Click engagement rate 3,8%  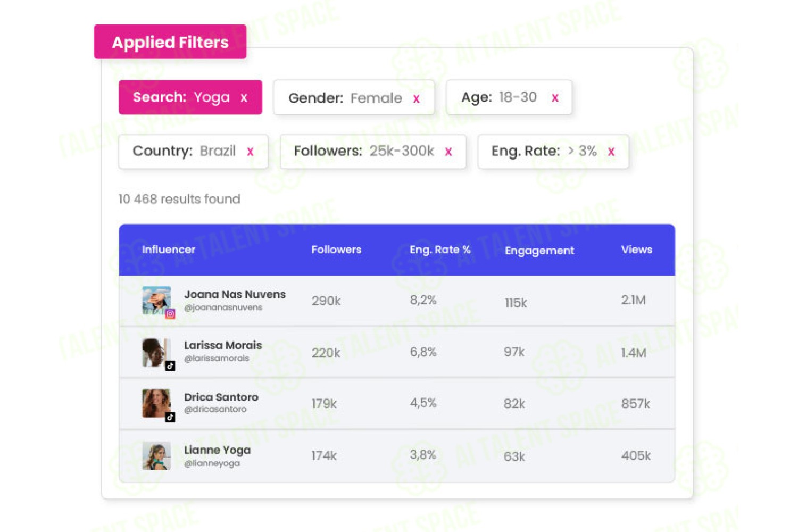423,455
